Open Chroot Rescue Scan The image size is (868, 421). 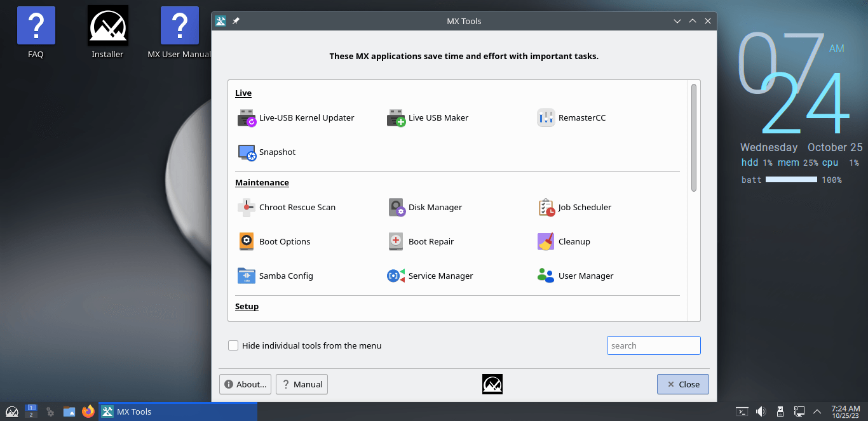click(x=287, y=208)
